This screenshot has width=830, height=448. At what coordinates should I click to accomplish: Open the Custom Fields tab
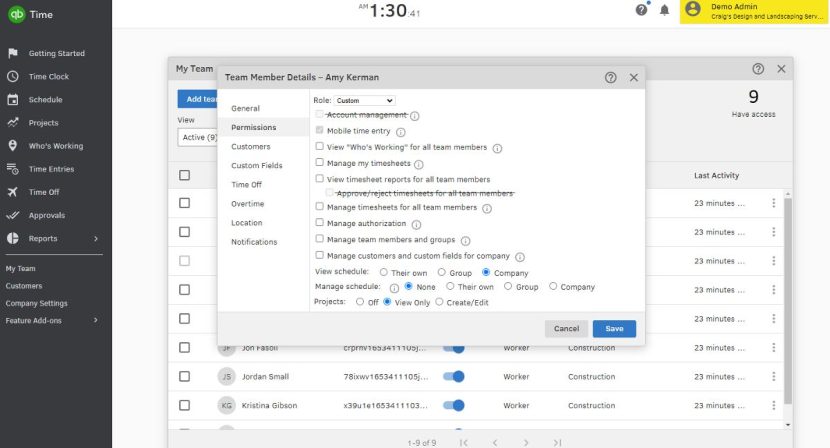(256, 166)
